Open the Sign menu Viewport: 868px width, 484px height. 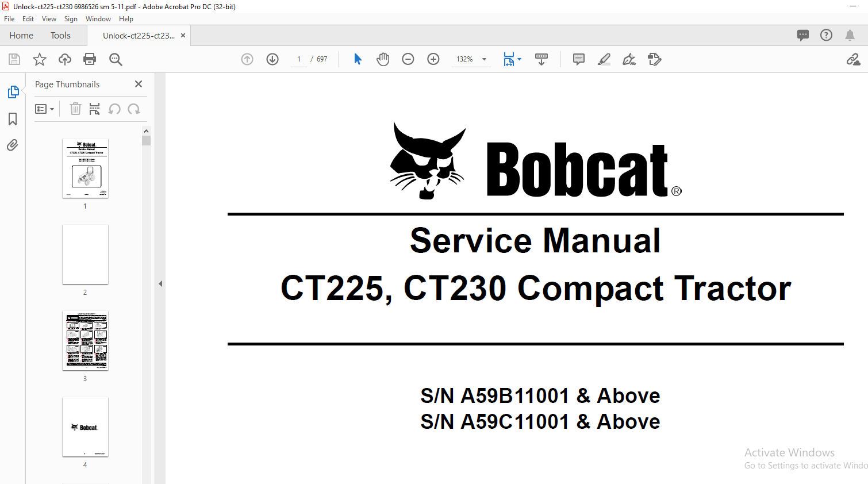tap(71, 19)
